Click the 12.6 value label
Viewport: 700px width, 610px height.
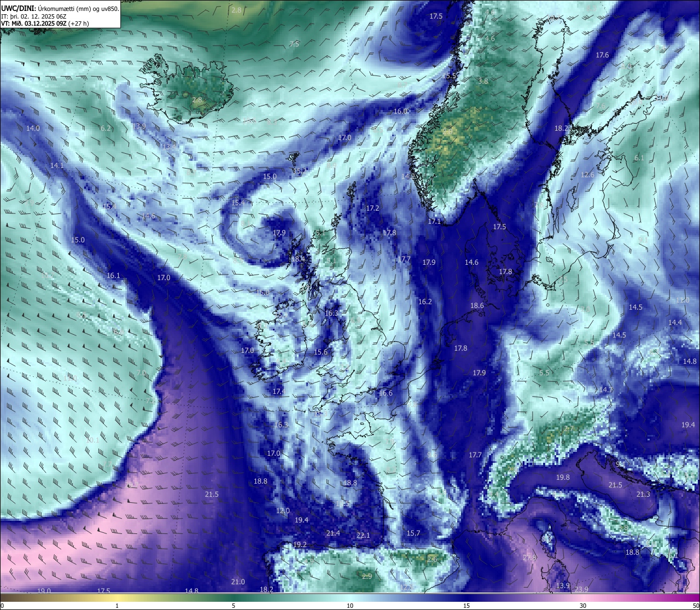coord(587,175)
